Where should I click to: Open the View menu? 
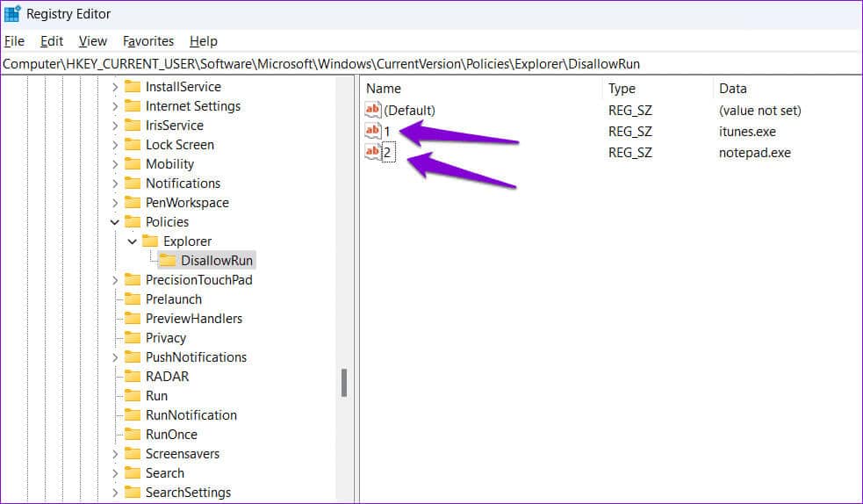(x=92, y=41)
